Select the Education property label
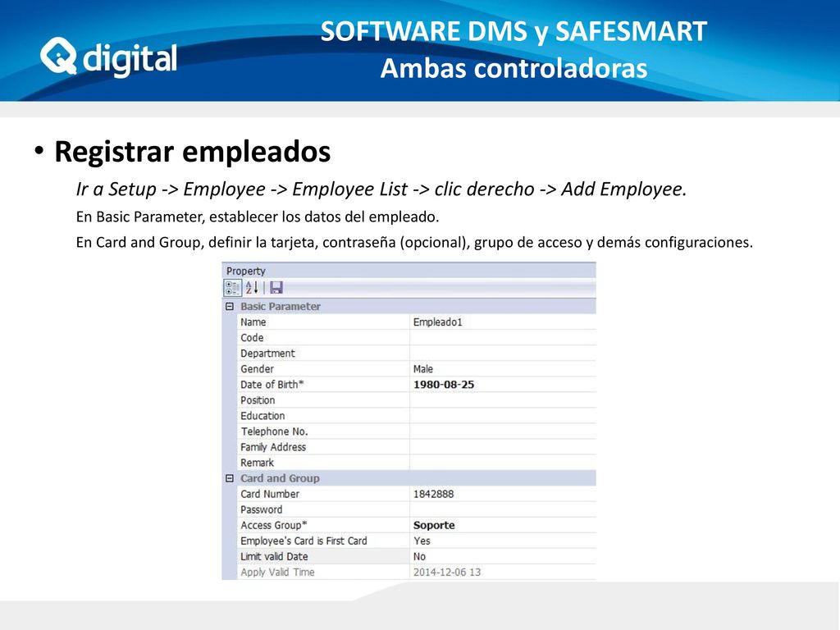840x630 pixels. (262, 416)
